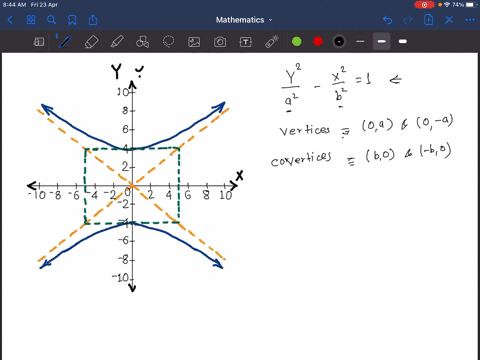This screenshot has width=480, height=360.
Task: Go back with the left chevron
Action: [10, 20]
